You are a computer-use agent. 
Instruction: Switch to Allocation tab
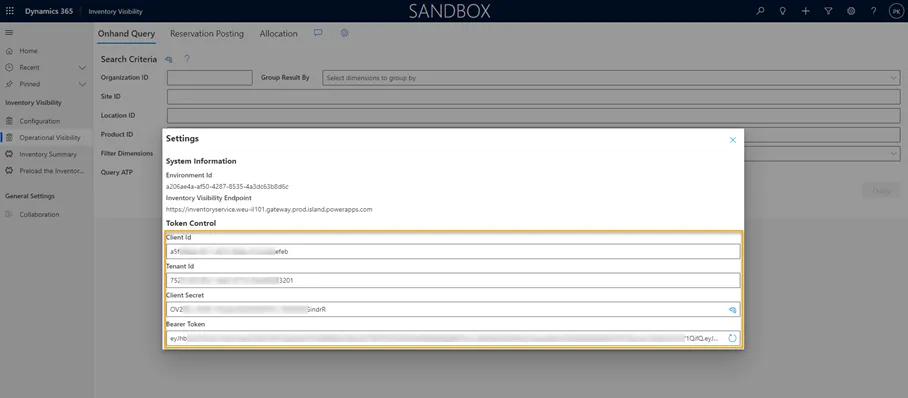[x=279, y=34]
